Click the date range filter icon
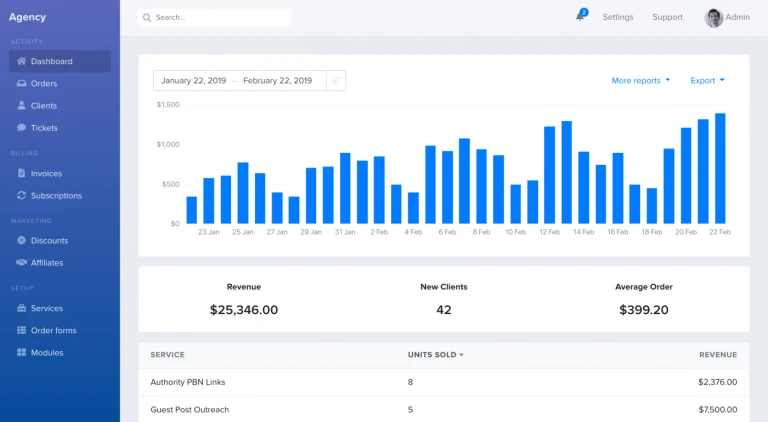Viewport: 768px width, 422px height. pos(336,80)
